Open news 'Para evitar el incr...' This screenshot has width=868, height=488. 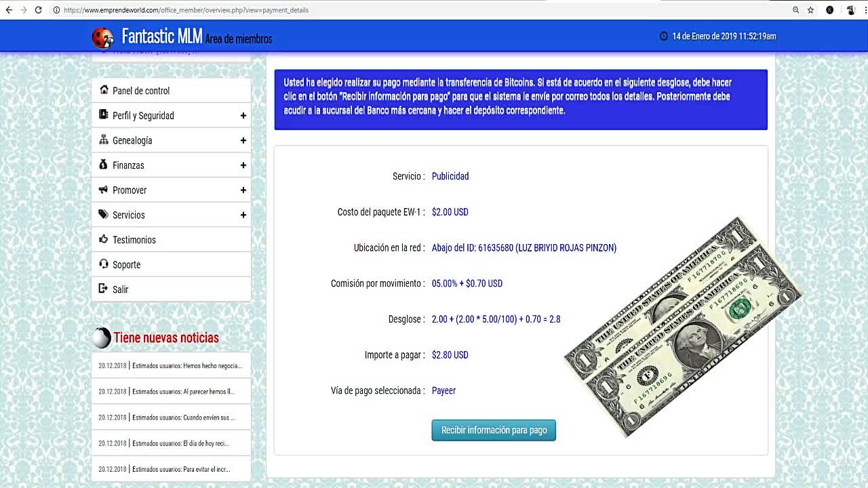[171, 469]
